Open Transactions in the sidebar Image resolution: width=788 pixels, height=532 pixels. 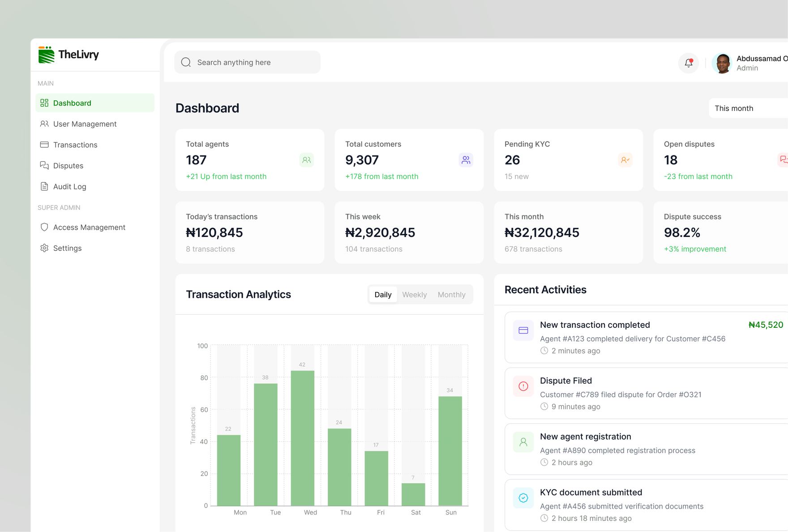[95, 145]
